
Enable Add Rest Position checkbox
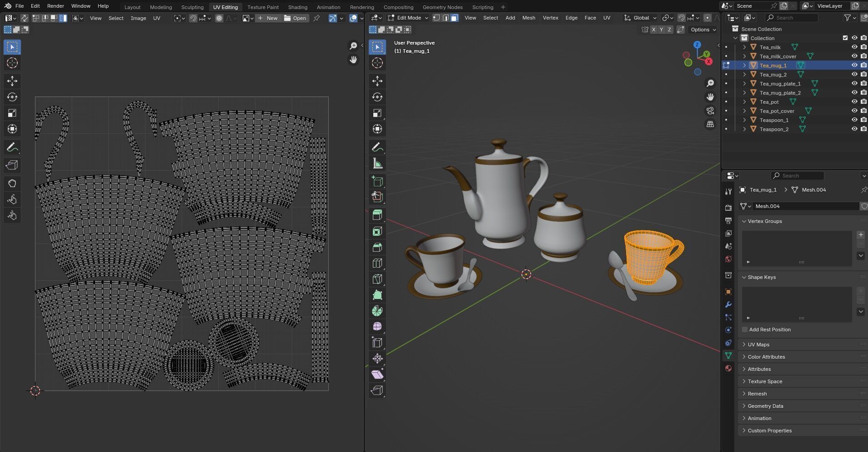click(x=745, y=330)
